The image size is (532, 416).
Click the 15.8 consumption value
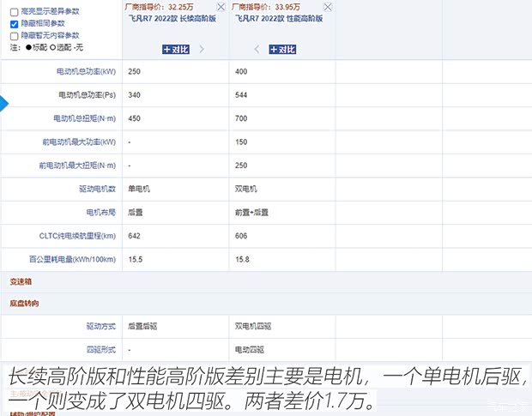(x=242, y=259)
